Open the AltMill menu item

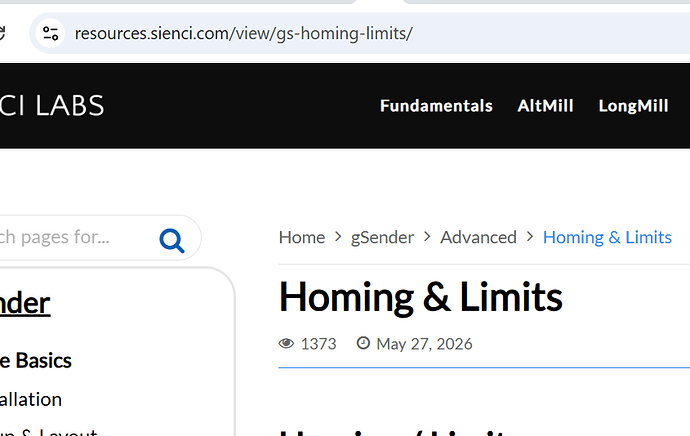[545, 106]
